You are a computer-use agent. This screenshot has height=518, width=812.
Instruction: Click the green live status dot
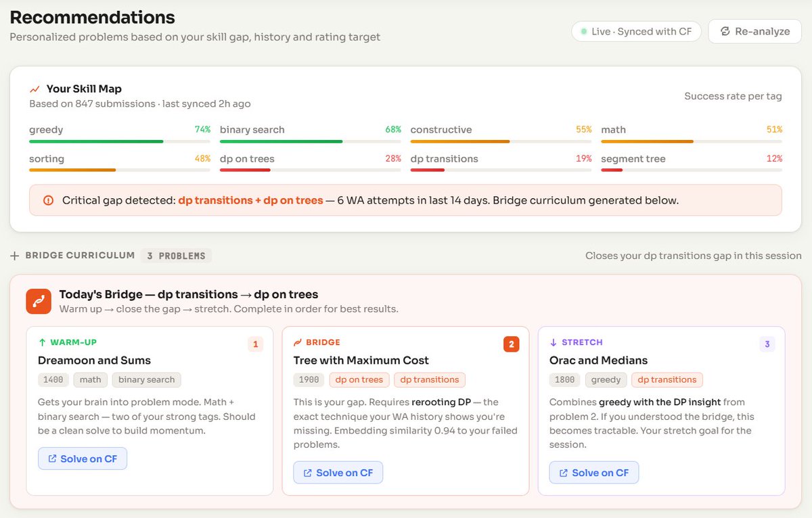pos(584,31)
